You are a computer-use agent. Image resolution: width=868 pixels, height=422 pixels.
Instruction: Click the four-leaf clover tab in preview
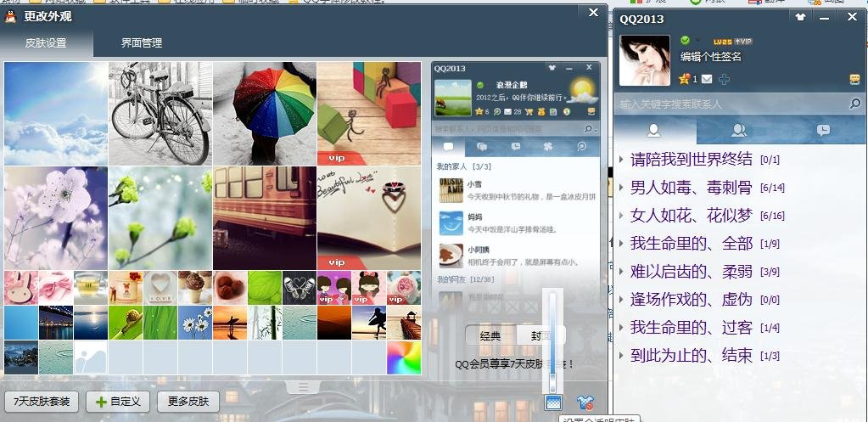(549, 147)
